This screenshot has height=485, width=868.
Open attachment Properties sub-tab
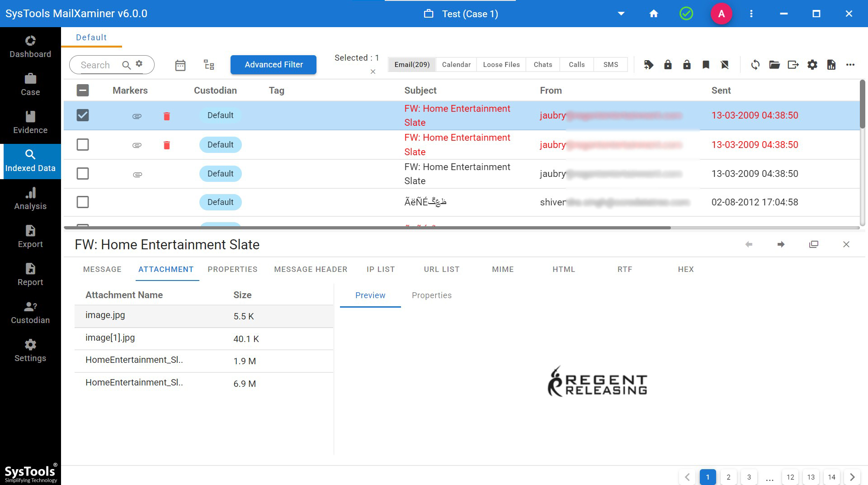coord(432,295)
